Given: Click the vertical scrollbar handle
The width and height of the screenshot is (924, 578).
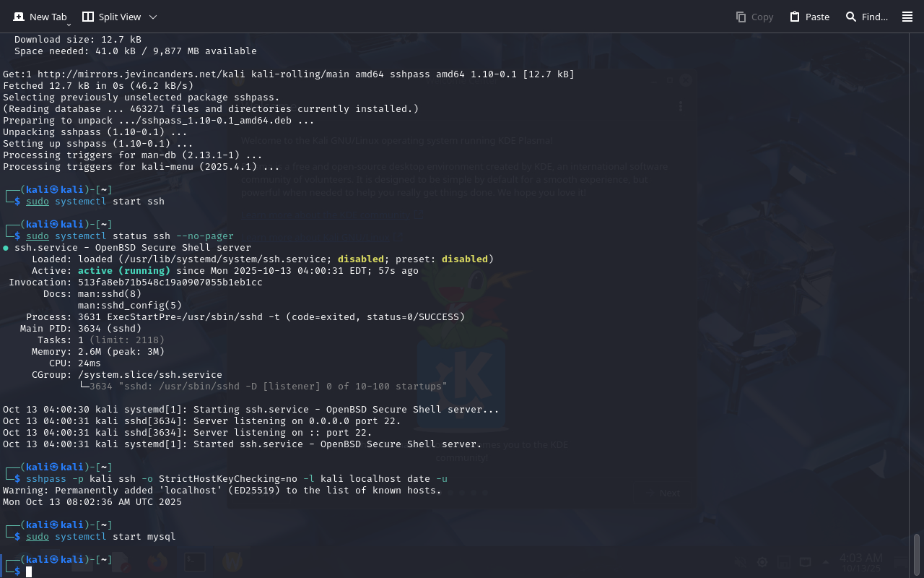Looking at the screenshot, I should click(917, 555).
